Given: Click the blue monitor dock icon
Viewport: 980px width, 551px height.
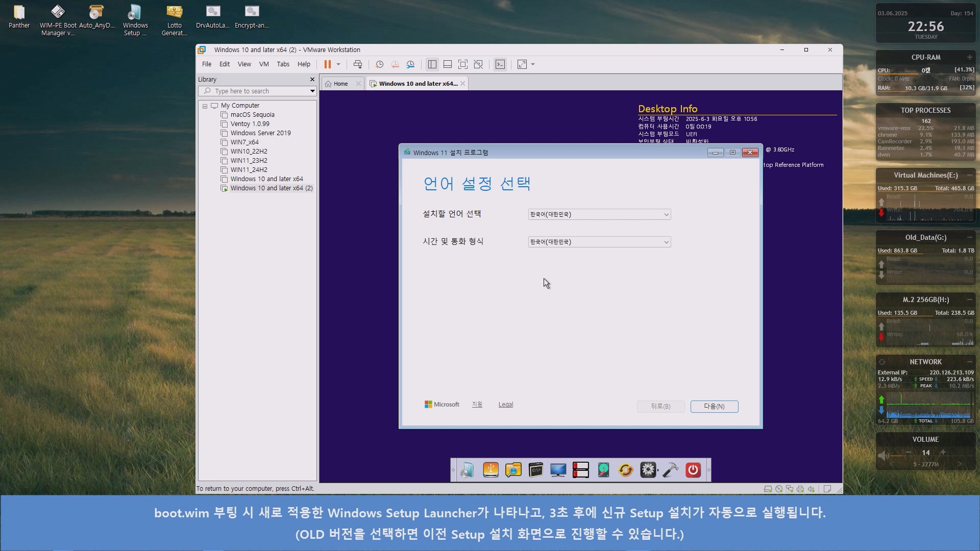Looking at the screenshot, I should pyautogui.click(x=558, y=470).
